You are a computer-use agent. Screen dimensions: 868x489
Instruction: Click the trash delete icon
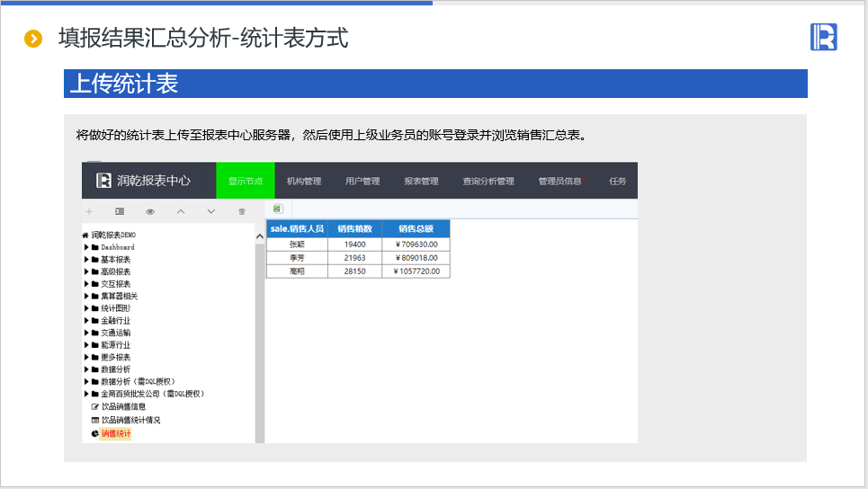click(x=241, y=211)
